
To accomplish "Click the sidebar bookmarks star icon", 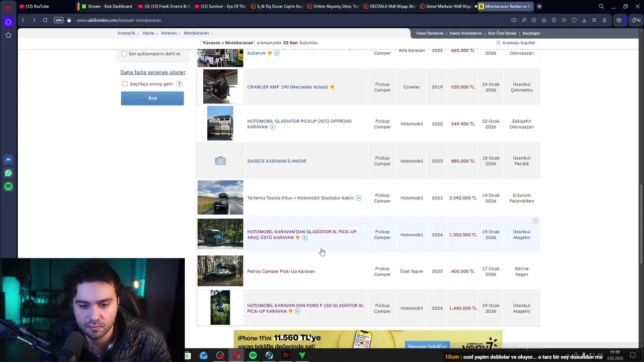I will click(x=8, y=35).
